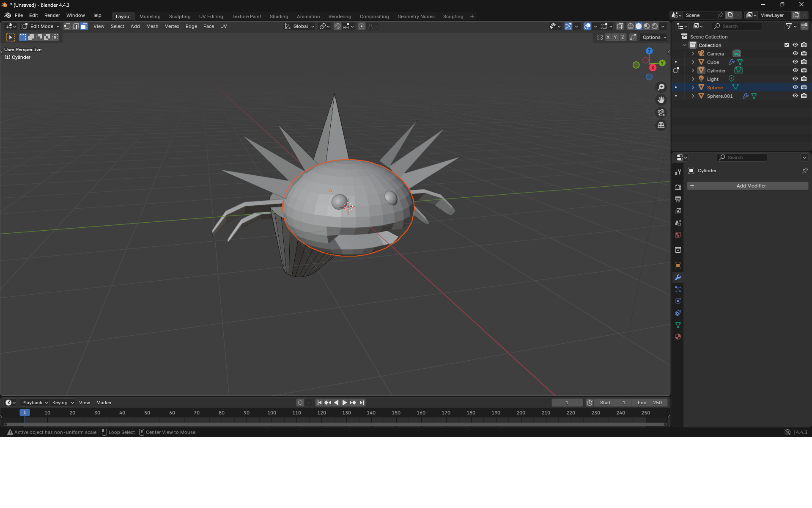Open the Keying dropdown
The width and height of the screenshot is (812, 508).
tap(63, 403)
